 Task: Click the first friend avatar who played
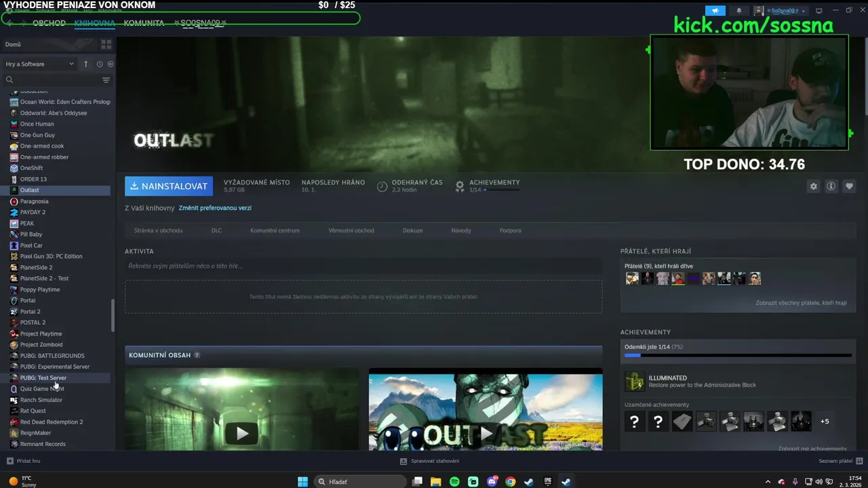click(x=632, y=279)
